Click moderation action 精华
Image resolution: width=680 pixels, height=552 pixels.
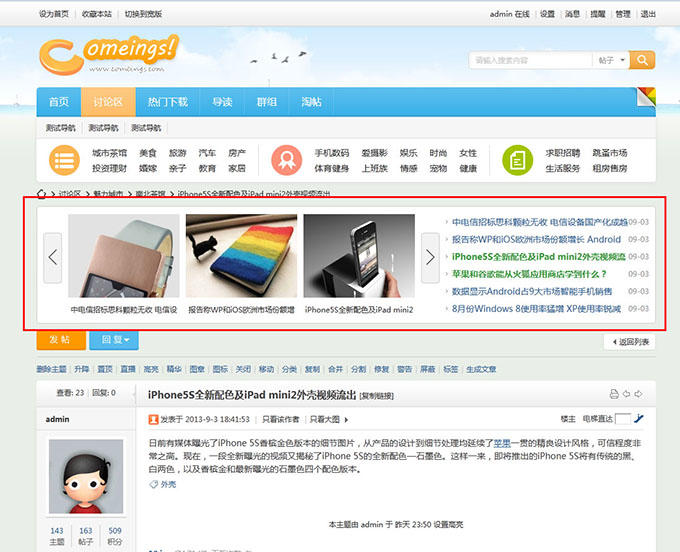[x=174, y=369]
